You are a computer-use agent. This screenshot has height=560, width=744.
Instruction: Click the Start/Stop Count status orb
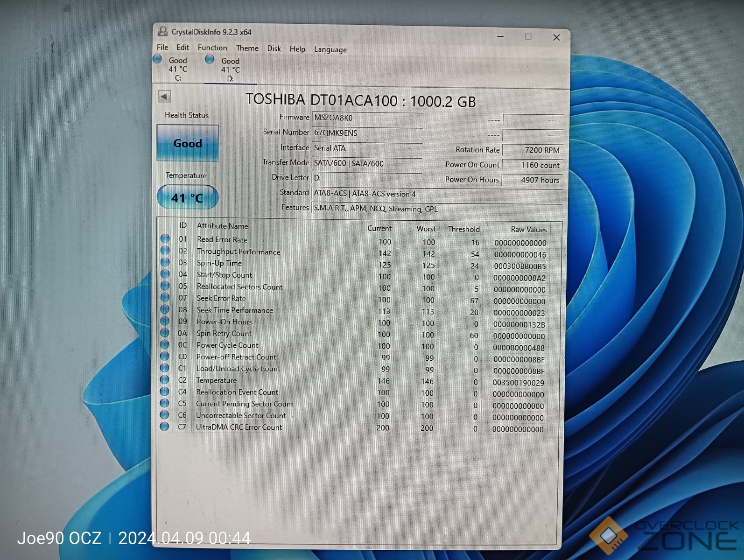[165, 274]
